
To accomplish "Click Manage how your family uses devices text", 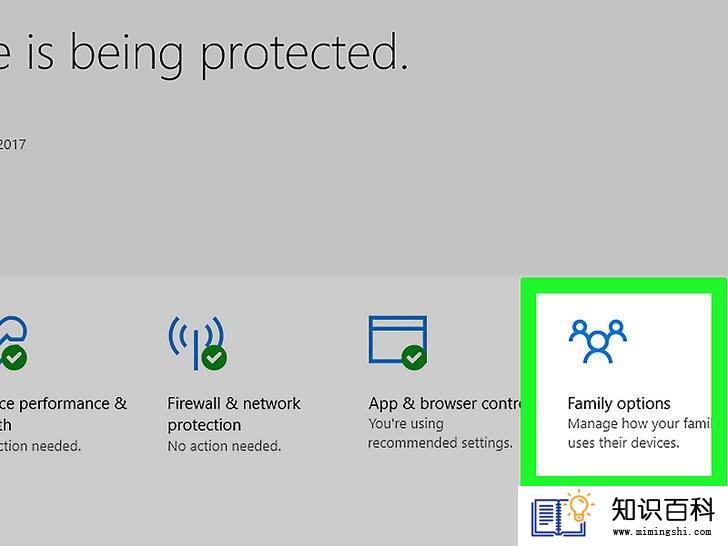I will pos(639,433).
